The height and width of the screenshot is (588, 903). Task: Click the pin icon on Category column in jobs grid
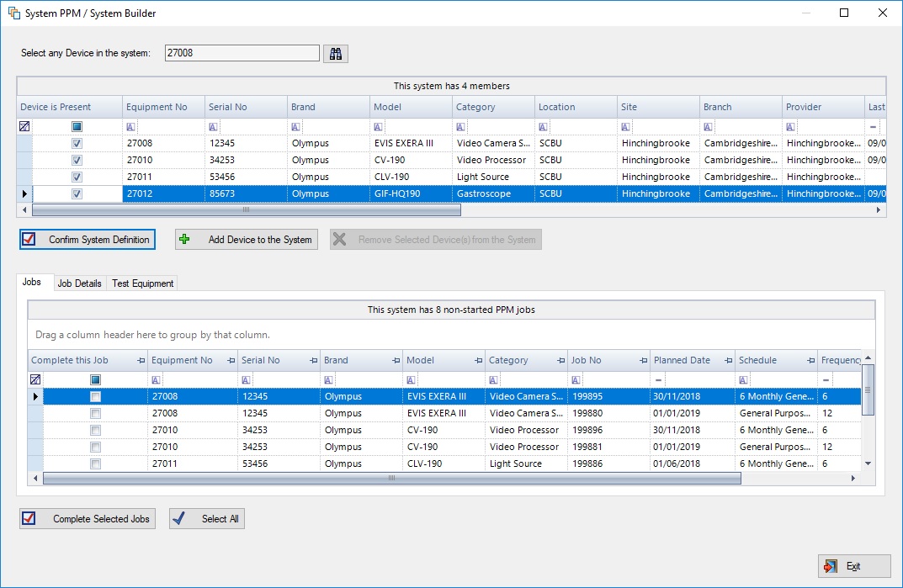(x=559, y=361)
